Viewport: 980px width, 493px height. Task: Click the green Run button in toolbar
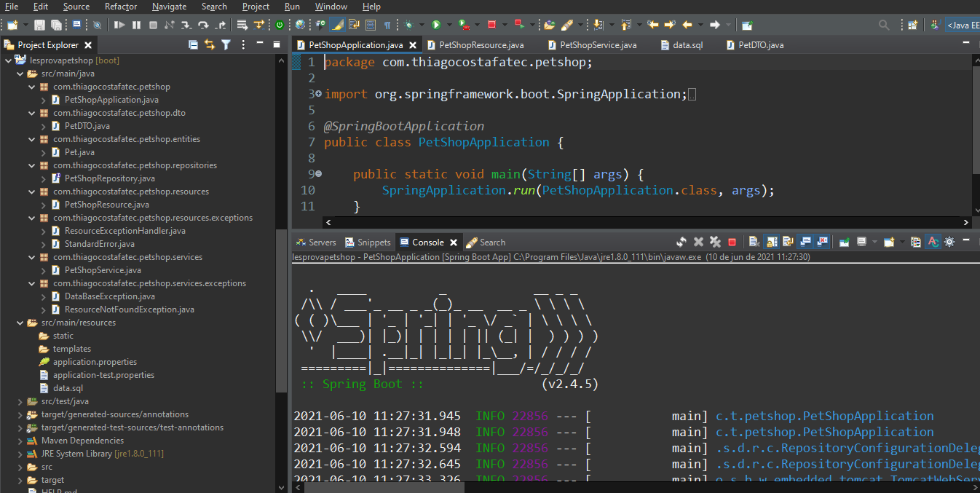click(x=435, y=25)
